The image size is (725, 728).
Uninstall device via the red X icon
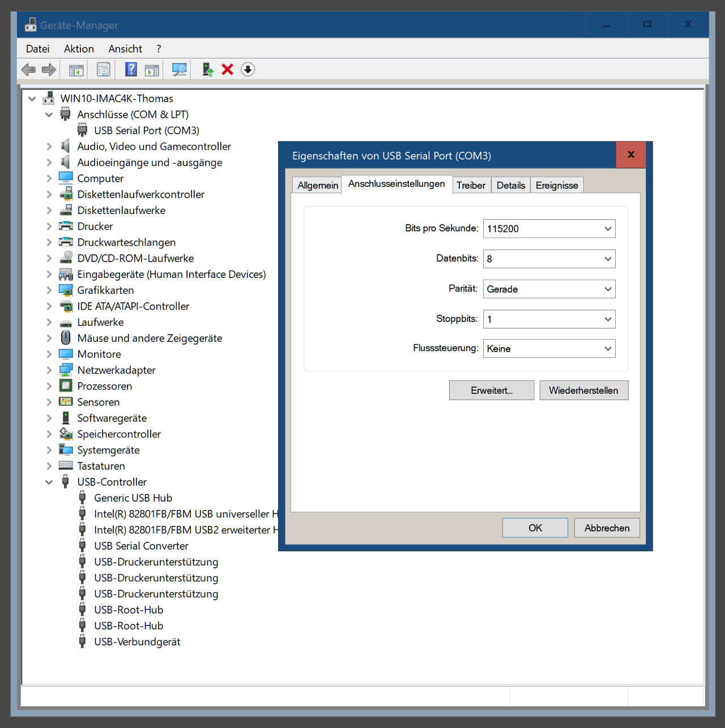[227, 69]
